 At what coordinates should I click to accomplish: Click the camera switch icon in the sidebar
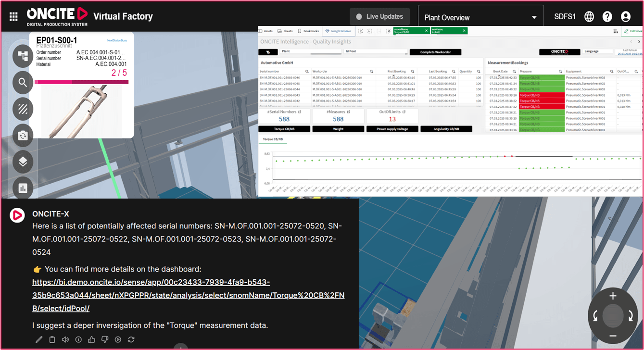[23, 136]
